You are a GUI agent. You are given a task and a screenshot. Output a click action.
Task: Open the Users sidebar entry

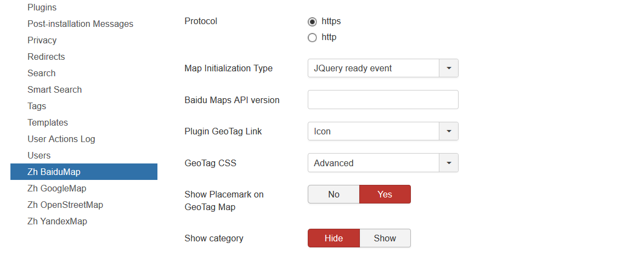[39, 156]
